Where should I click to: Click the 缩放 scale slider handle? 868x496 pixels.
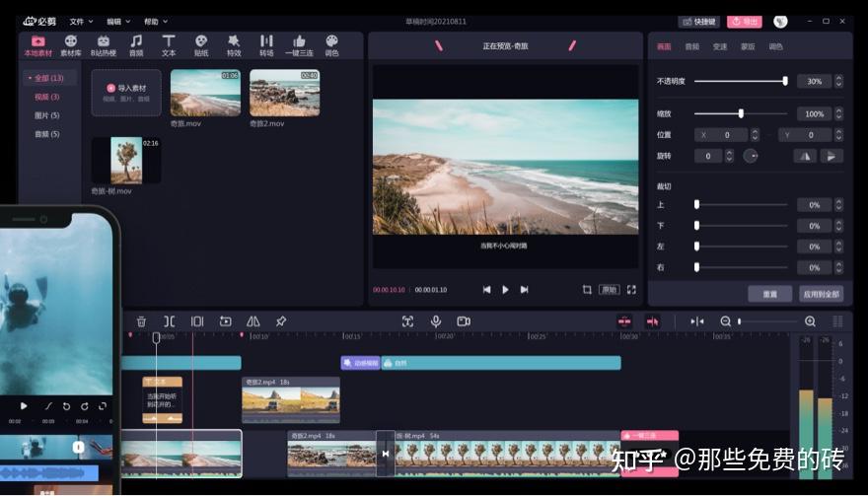(741, 114)
